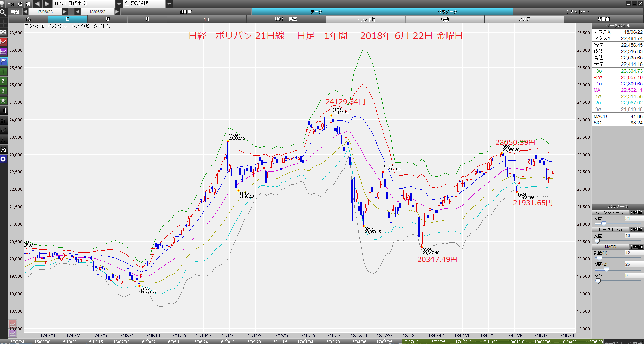This screenshot has width=644, height=344.
Task: Adjust ピークボトム 期間 slider
Action: tap(597, 241)
